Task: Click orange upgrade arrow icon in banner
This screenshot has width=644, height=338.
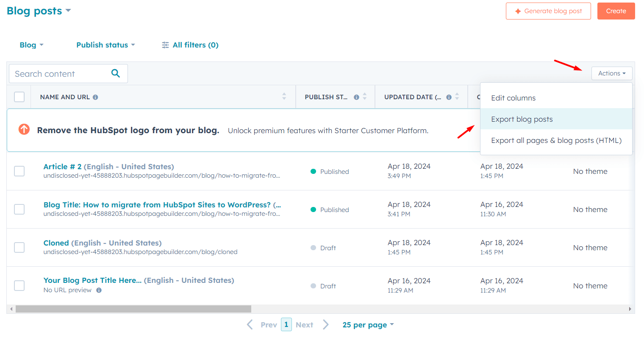Action: tap(24, 129)
